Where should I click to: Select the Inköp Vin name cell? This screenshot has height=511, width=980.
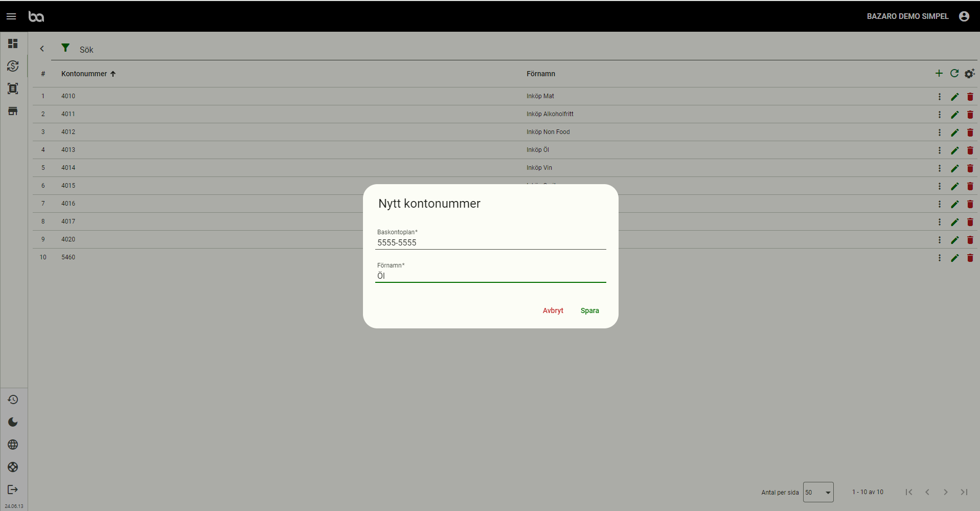click(x=539, y=168)
